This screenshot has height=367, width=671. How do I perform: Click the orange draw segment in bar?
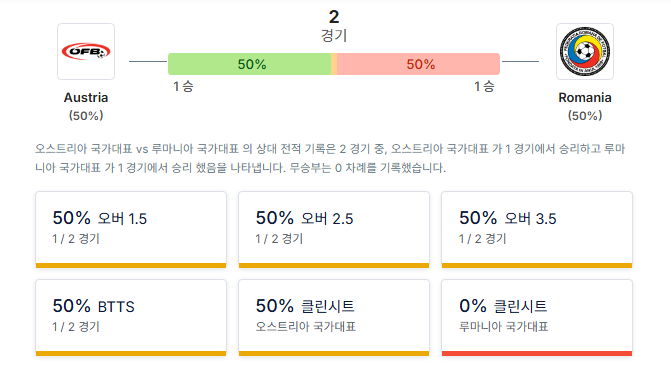click(334, 64)
